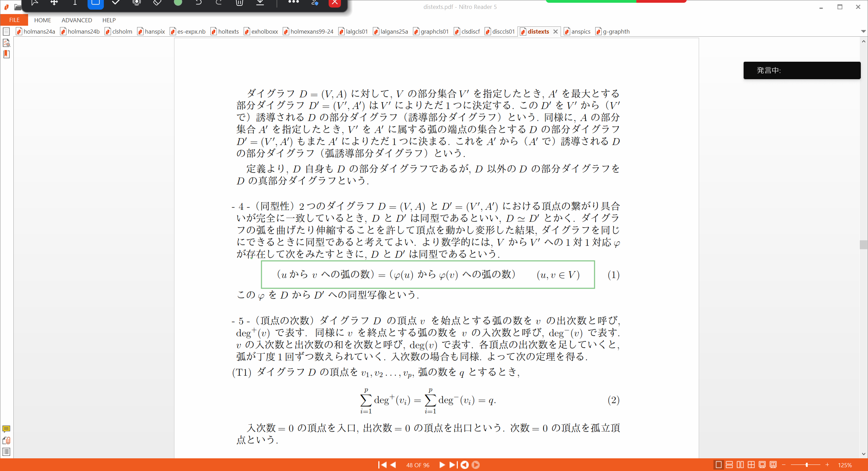The width and height of the screenshot is (868, 471).
Task: Zoom out with the minus button
Action: [x=784, y=465]
